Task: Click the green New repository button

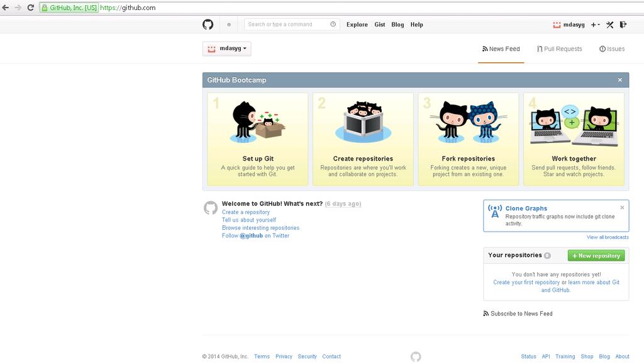Action: pos(596,256)
